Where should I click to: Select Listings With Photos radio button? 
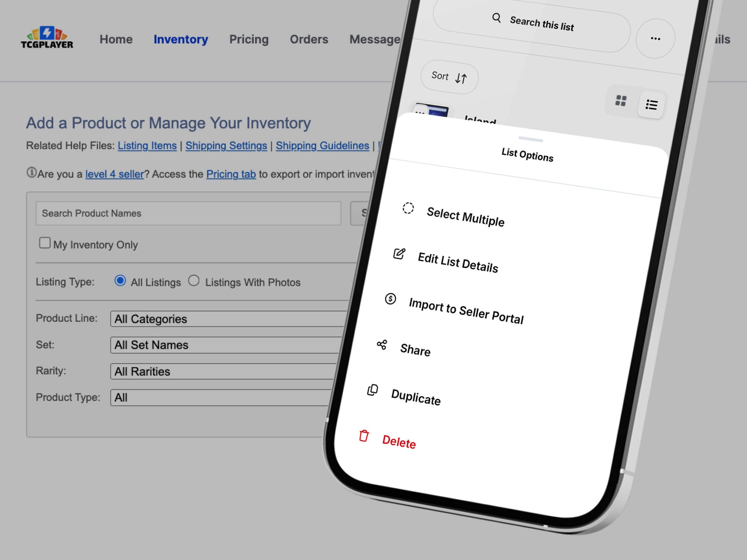pos(193,281)
